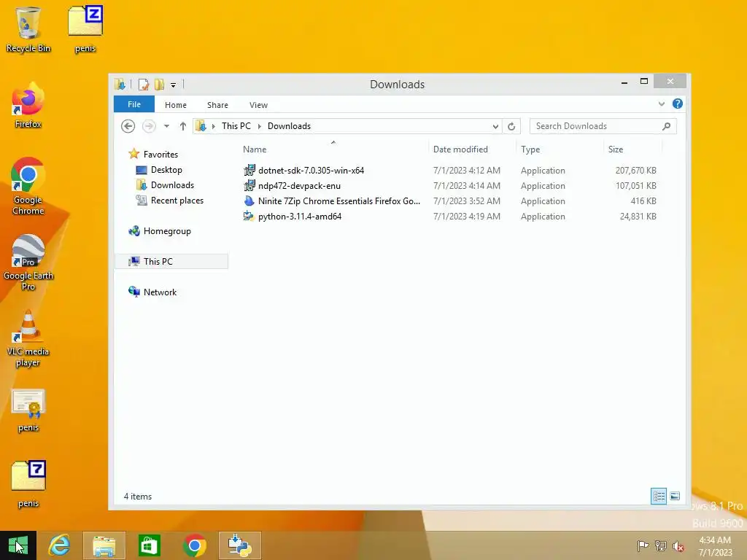Select Favorites in the navigation pane
Image resolution: width=747 pixels, height=560 pixels.
tap(160, 155)
